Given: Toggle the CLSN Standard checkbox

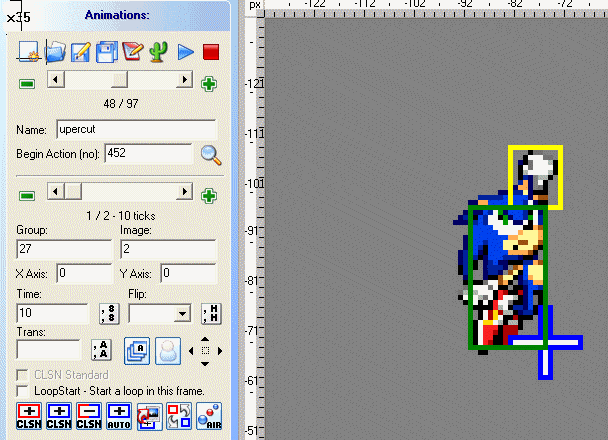Looking at the screenshot, I should point(22,375).
